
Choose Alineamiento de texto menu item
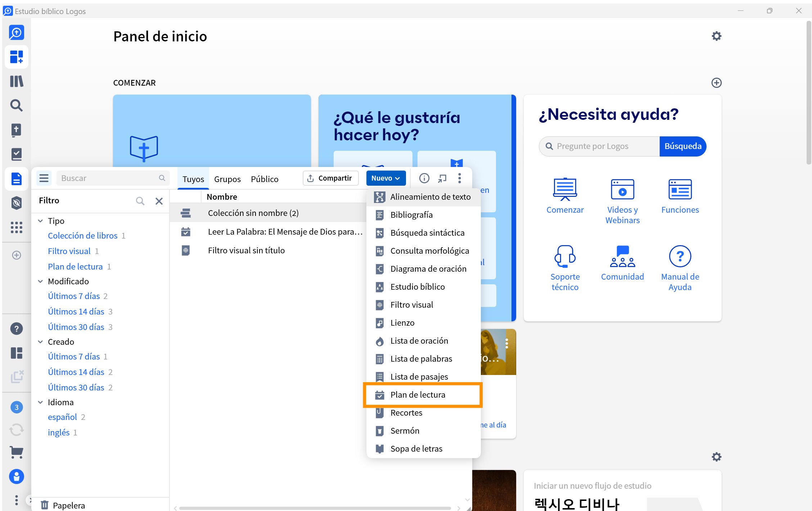(x=423, y=197)
